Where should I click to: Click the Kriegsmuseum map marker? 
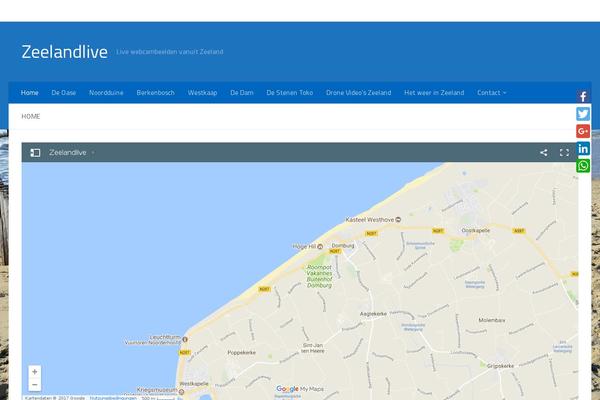pyautogui.click(x=181, y=392)
